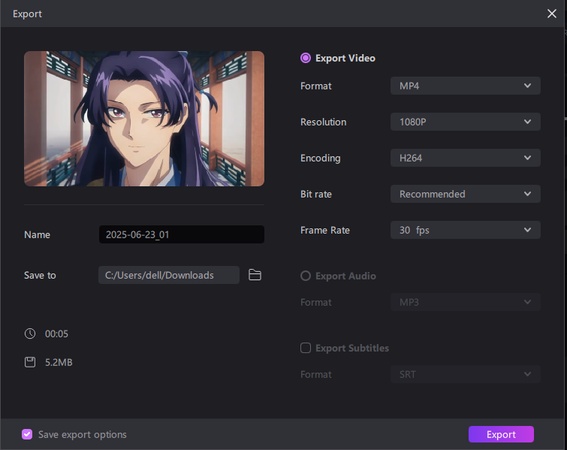Click the video preview thumbnail
567x450 pixels.
pyautogui.click(x=144, y=119)
